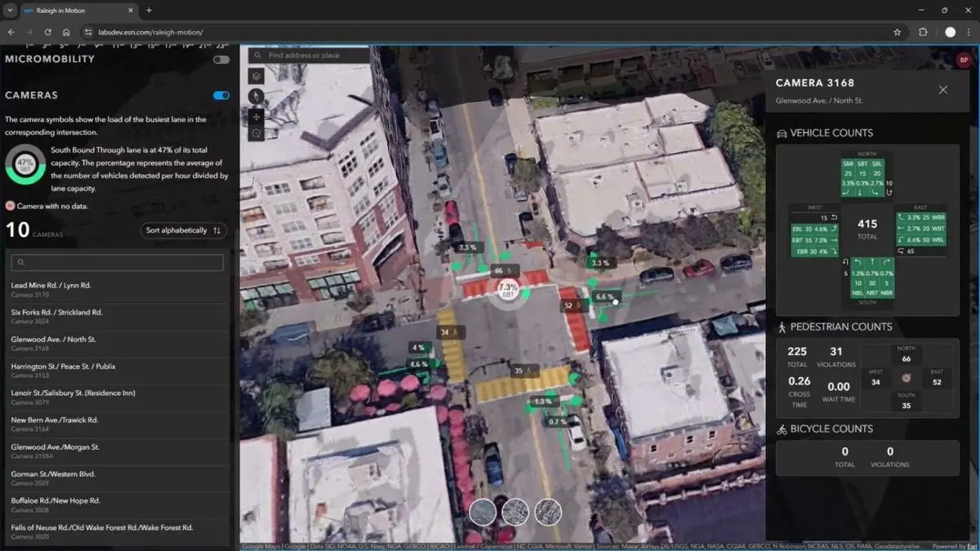Viewport: 980px width, 551px height.
Task: Select Harrington St./ Peace St. / Publix camera
Action: (x=117, y=371)
